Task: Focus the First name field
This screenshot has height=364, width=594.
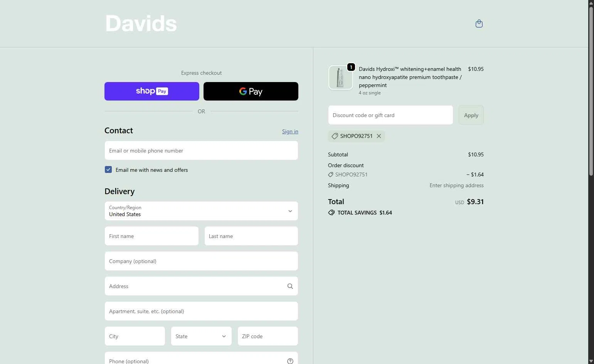Action: [151, 236]
